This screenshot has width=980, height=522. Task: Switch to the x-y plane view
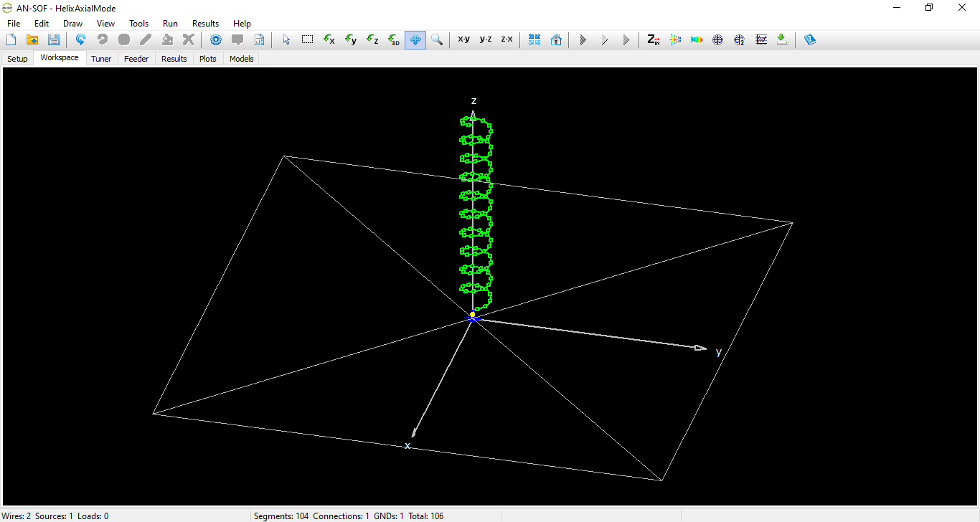click(463, 39)
